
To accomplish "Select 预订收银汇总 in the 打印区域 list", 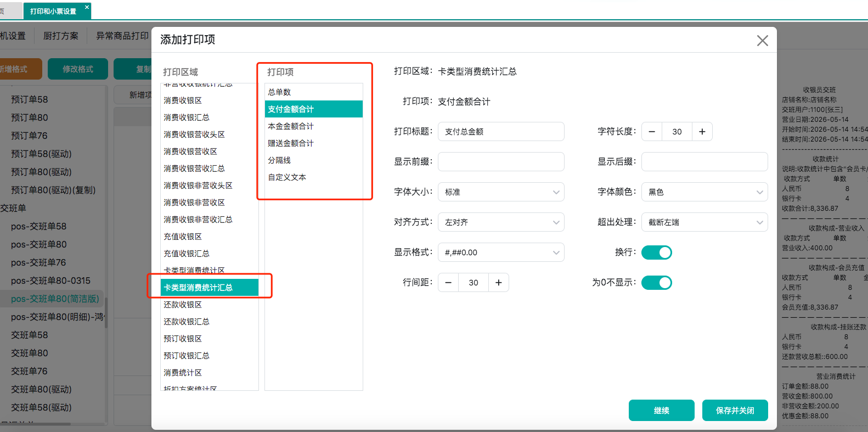I will tap(210, 356).
